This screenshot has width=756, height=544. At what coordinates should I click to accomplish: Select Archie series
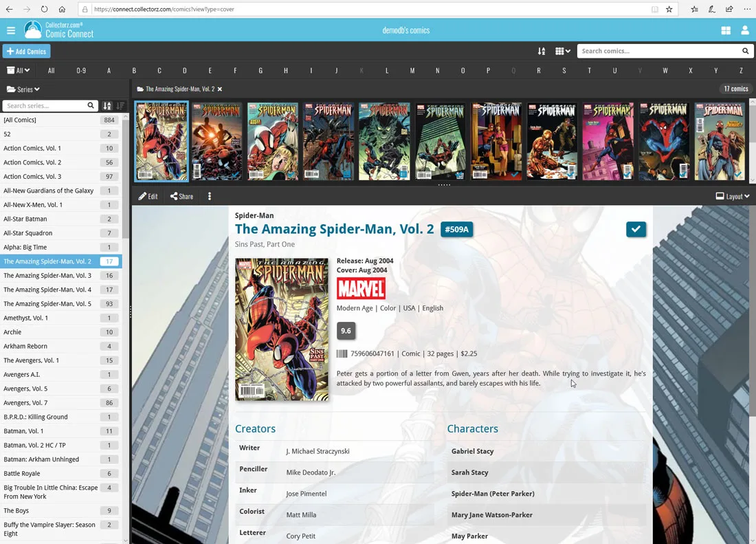tap(60, 332)
